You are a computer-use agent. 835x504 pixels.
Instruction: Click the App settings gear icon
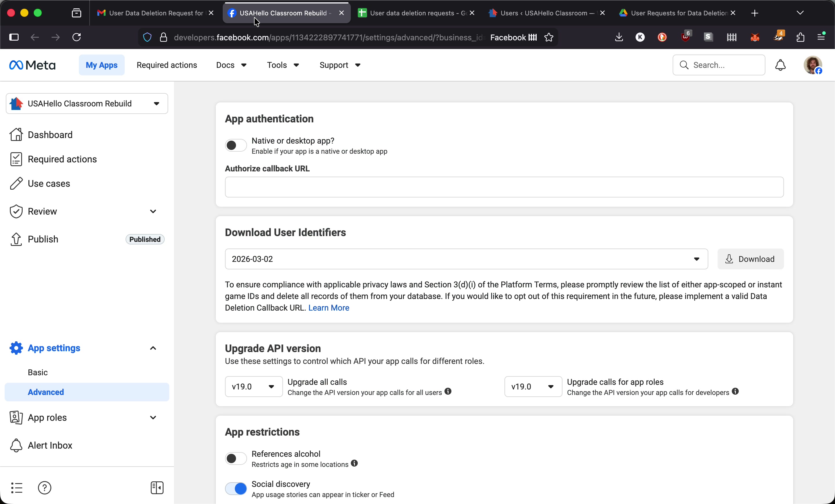point(16,348)
